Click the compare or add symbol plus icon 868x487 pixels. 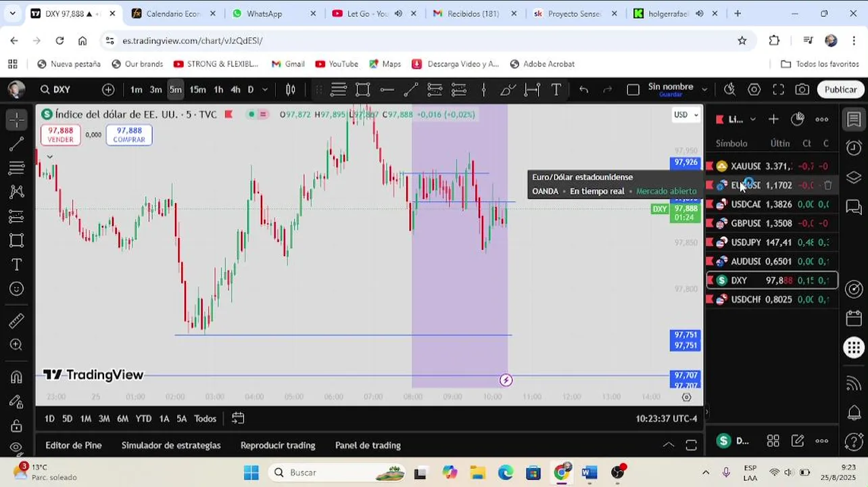click(108, 89)
